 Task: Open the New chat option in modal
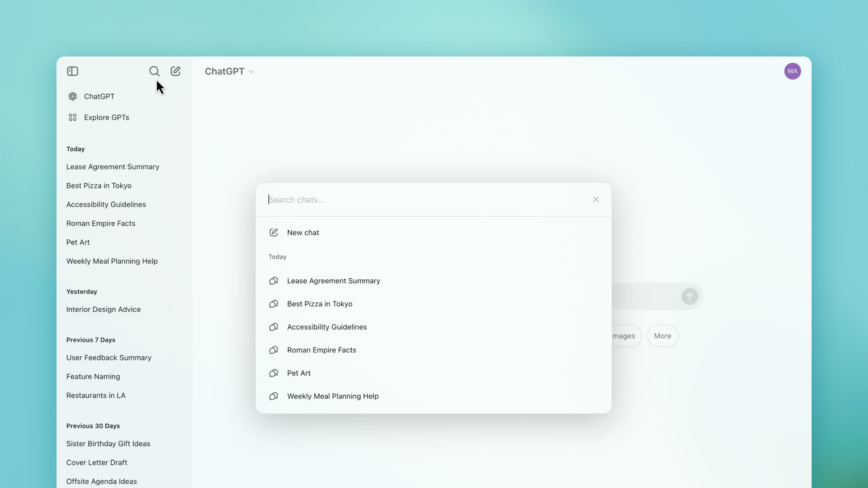pos(303,232)
